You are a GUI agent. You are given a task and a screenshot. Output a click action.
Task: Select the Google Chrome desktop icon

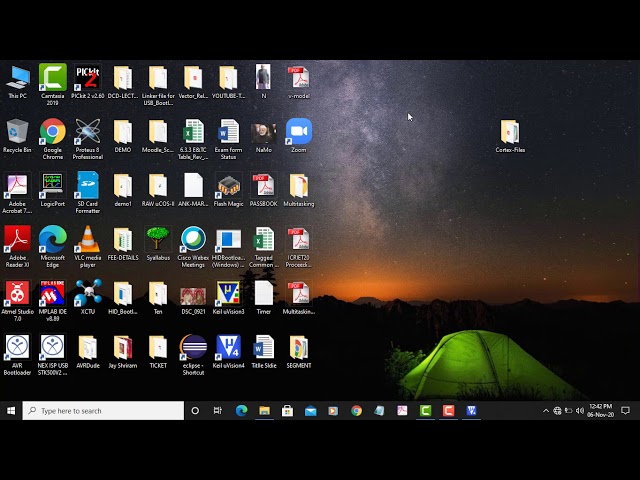[x=52, y=133]
